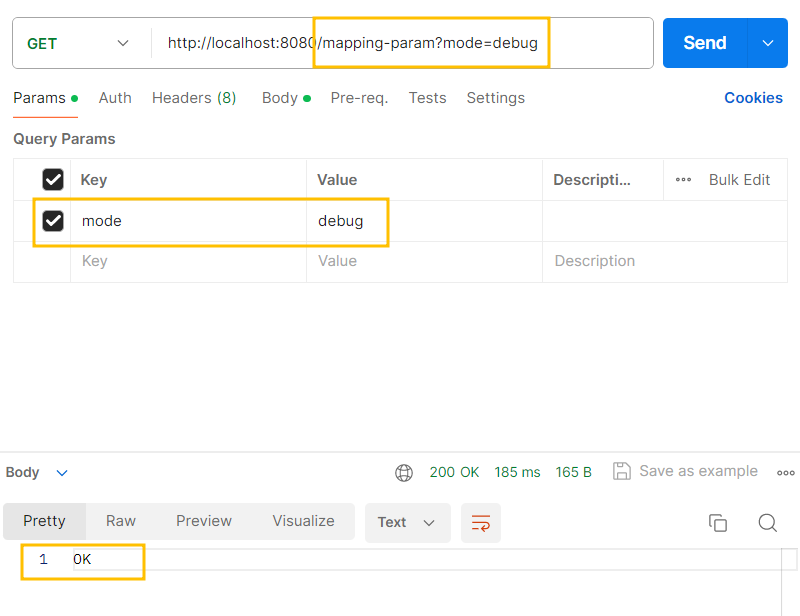Click the Key column header
This screenshot has height=616, width=800.
[x=94, y=180]
